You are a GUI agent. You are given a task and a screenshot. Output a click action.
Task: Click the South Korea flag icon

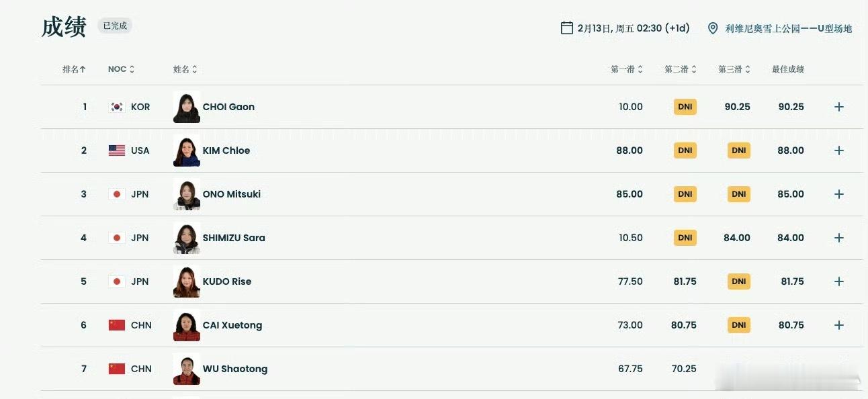[117, 107]
